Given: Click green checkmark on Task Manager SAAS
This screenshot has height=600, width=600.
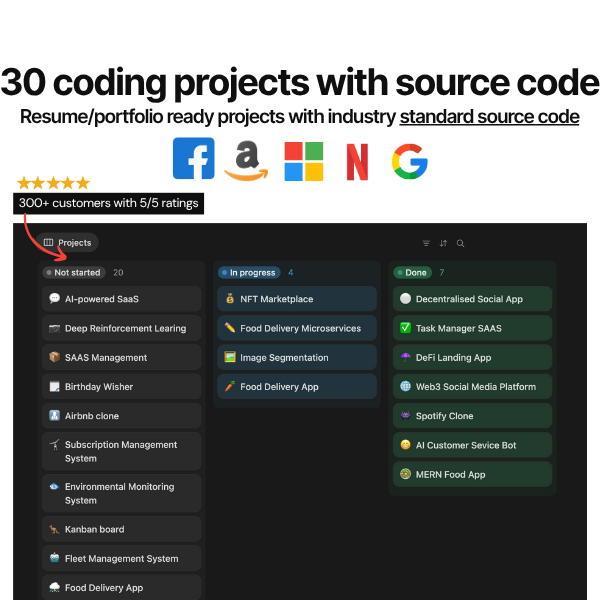Looking at the screenshot, I should (x=405, y=328).
